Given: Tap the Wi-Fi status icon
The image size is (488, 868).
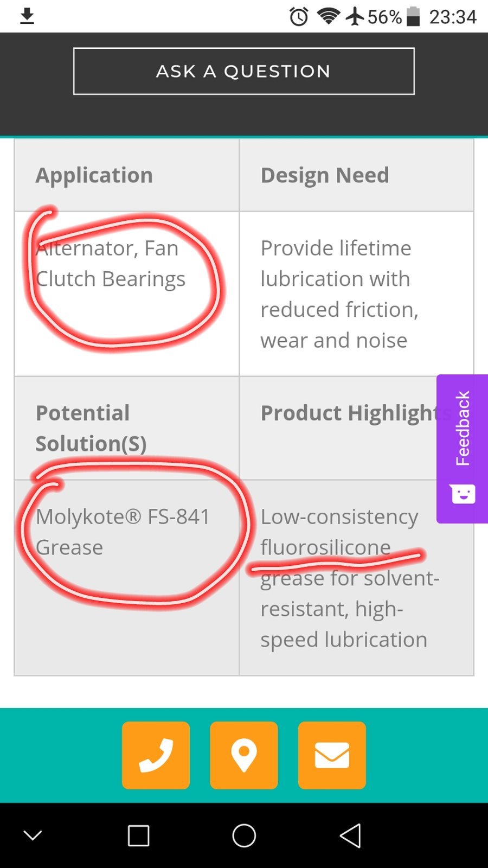Looking at the screenshot, I should pos(328,16).
